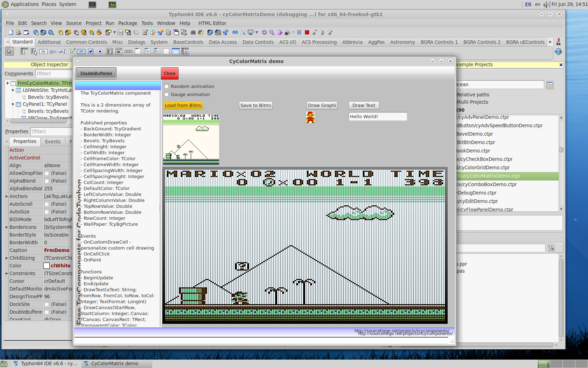Expand the Anchors property
This screenshot has width=588, height=368.
pos(7,196)
